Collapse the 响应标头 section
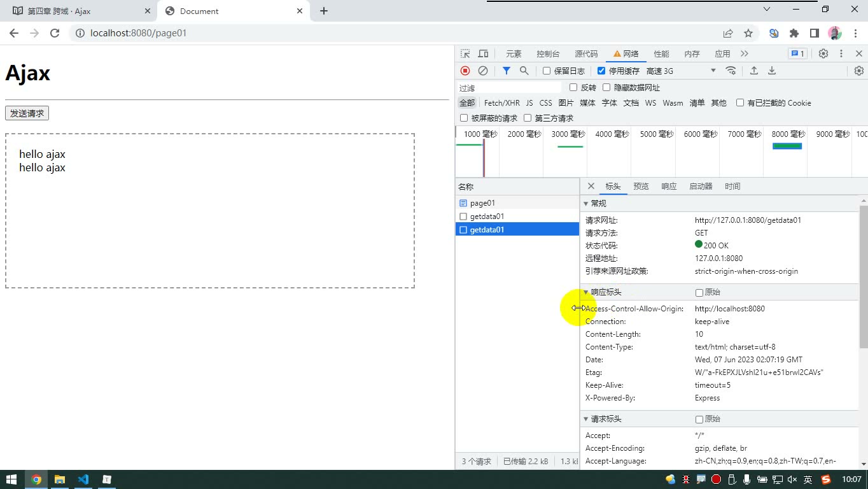 click(586, 292)
